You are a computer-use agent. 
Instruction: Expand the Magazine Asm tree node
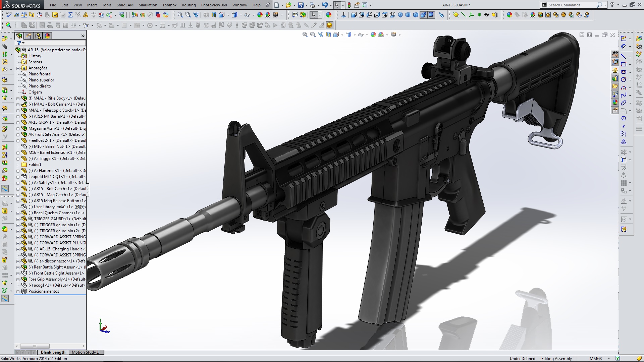pos(18,128)
